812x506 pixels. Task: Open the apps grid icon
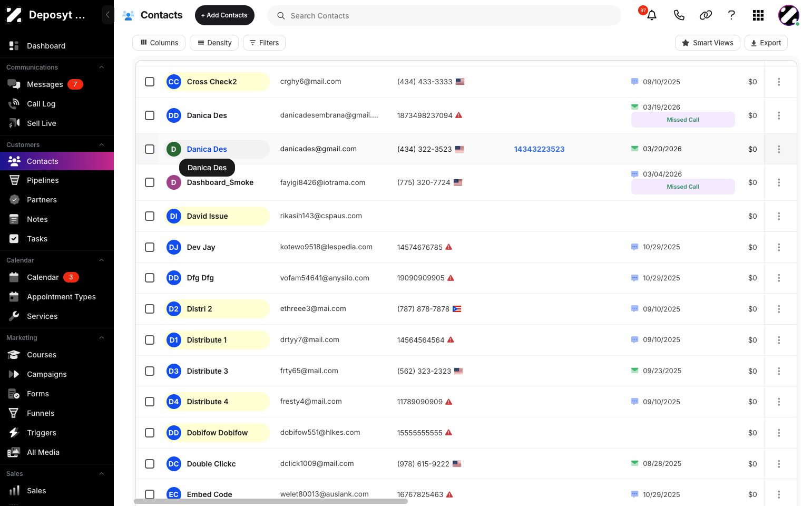[758, 15]
